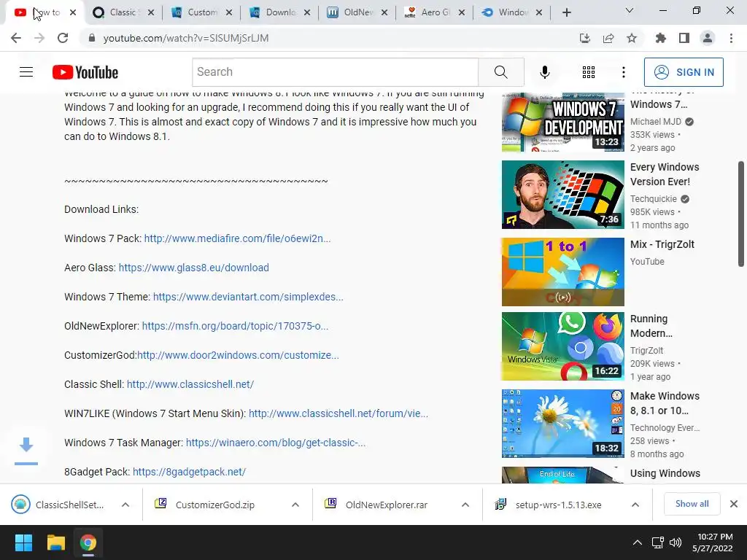Open the Windows Start button
The height and width of the screenshot is (560, 747).
pos(23,542)
